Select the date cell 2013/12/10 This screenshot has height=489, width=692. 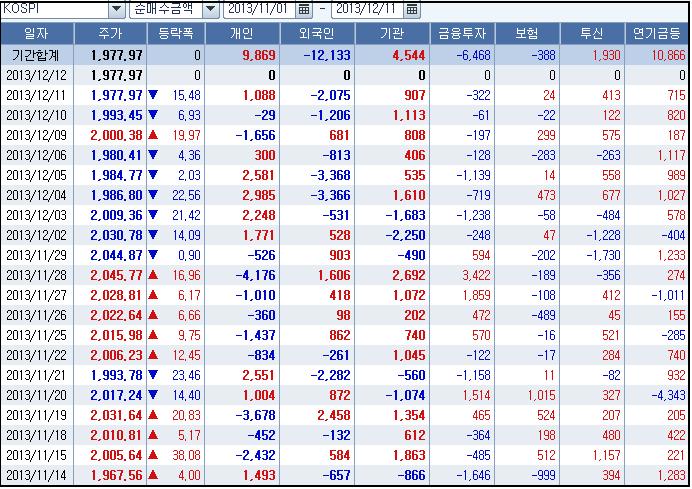(x=37, y=115)
